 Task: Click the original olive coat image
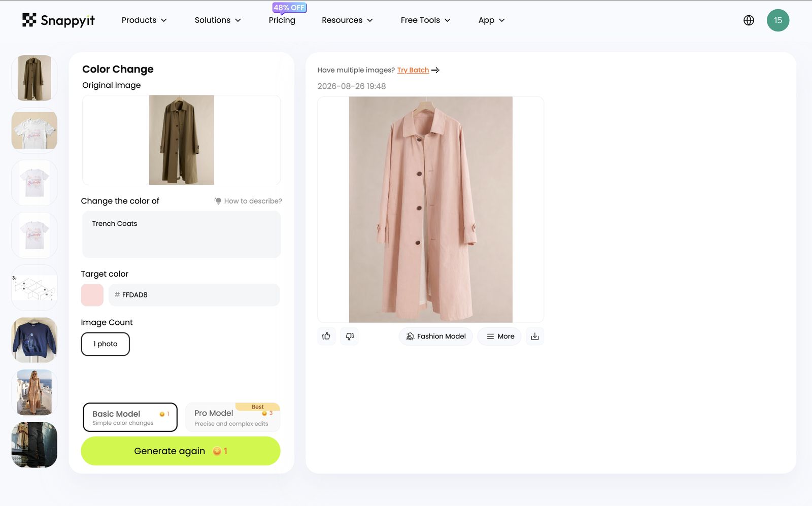(x=181, y=140)
